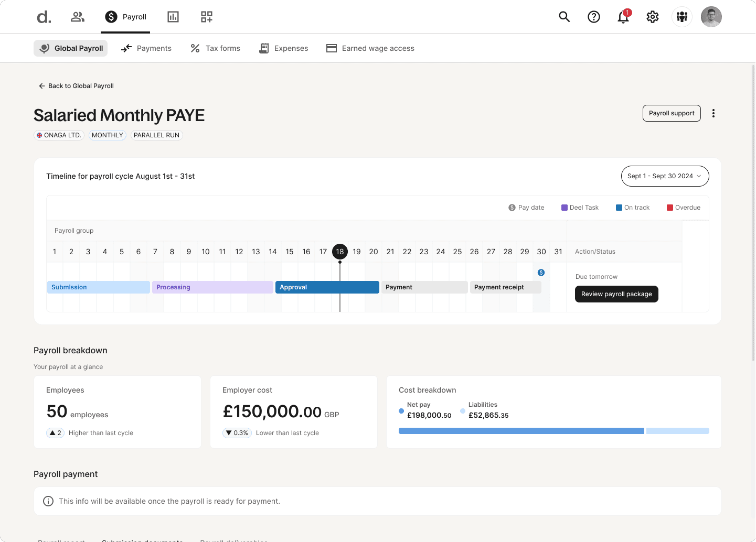The image size is (756, 542).
Task: Open the three-dot options menu
Action: tap(714, 113)
